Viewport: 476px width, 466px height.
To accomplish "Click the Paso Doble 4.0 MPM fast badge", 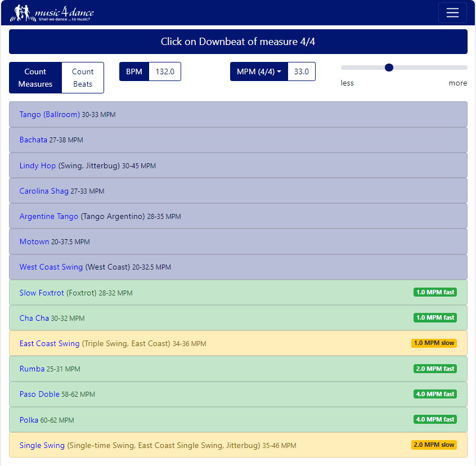I will point(435,394).
